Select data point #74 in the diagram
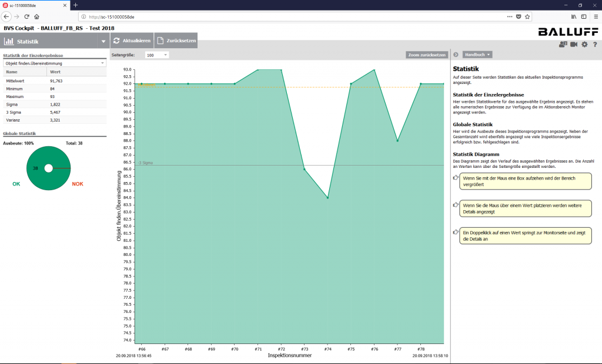This screenshot has height=364, width=602. [x=327, y=198]
